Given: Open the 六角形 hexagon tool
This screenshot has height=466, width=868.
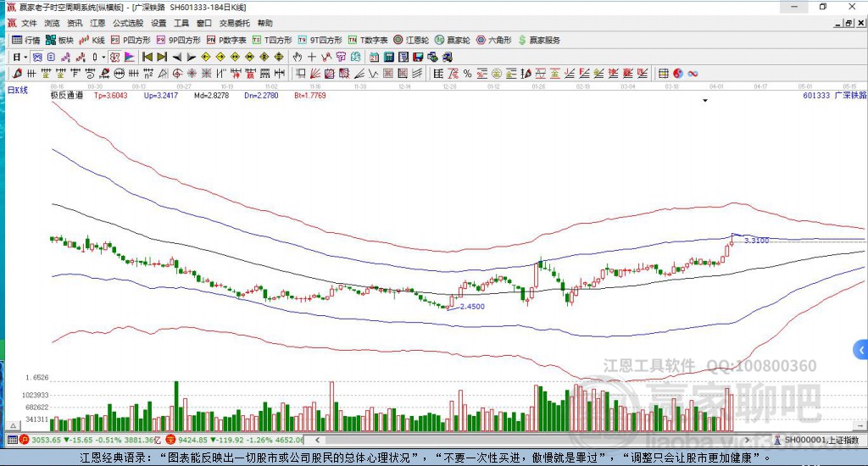Looking at the screenshot, I should pyautogui.click(x=494, y=40).
